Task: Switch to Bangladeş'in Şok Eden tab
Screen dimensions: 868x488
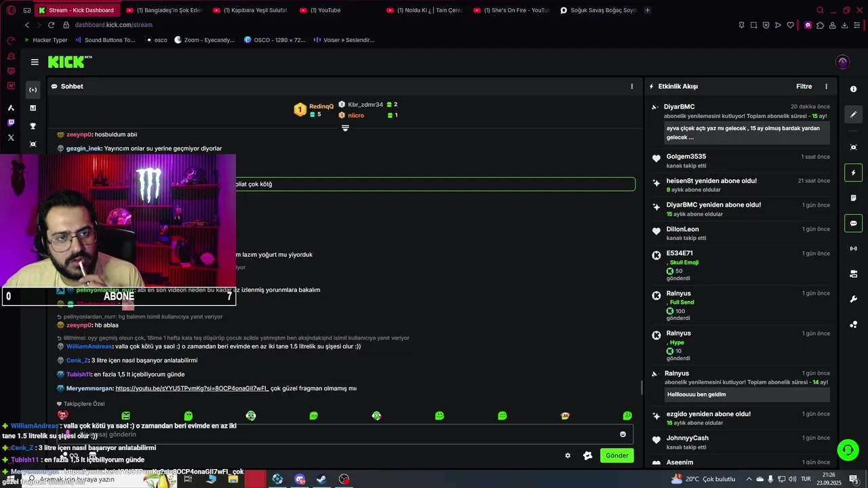Action: (165, 10)
